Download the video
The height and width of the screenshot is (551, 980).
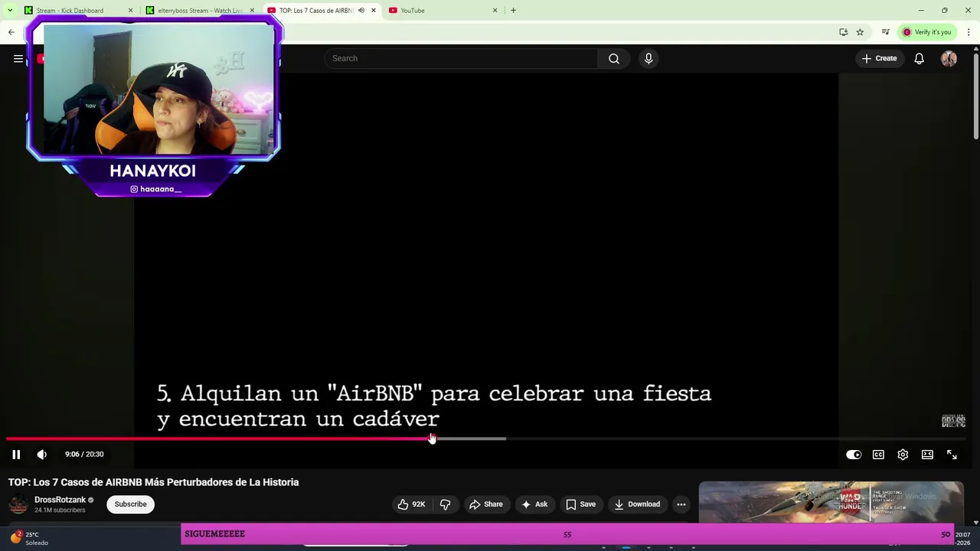click(x=637, y=504)
